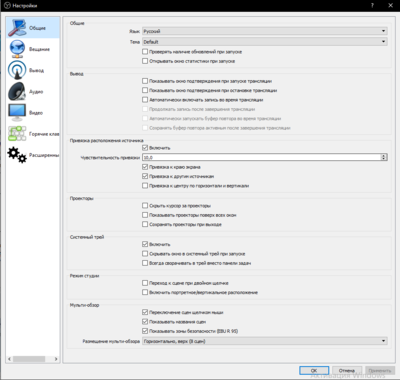Click the help question mark in title bar
Image resolution: width=400 pixels, height=380 pixels.
pos(372,5)
